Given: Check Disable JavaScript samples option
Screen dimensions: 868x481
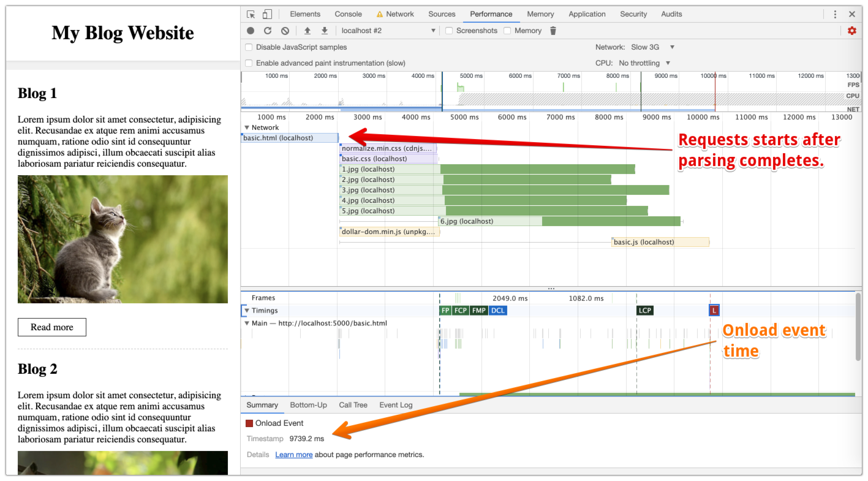Looking at the screenshot, I should pyautogui.click(x=249, y=47).
